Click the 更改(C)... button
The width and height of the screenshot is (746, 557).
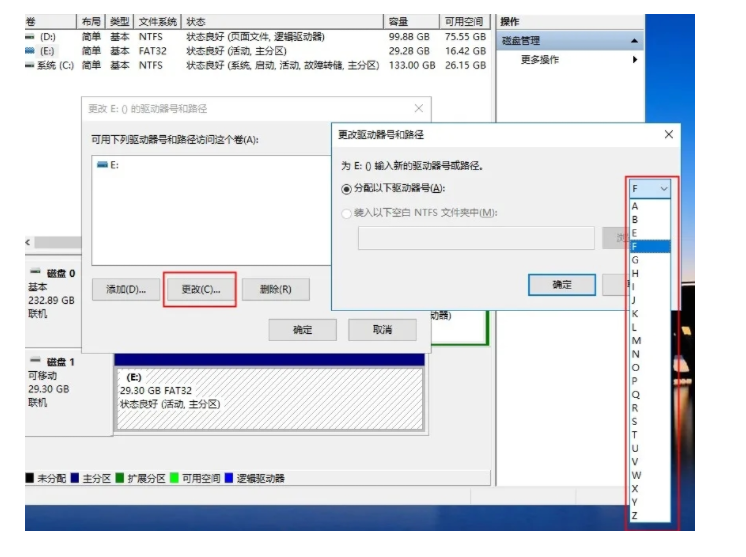coord(199,289)
